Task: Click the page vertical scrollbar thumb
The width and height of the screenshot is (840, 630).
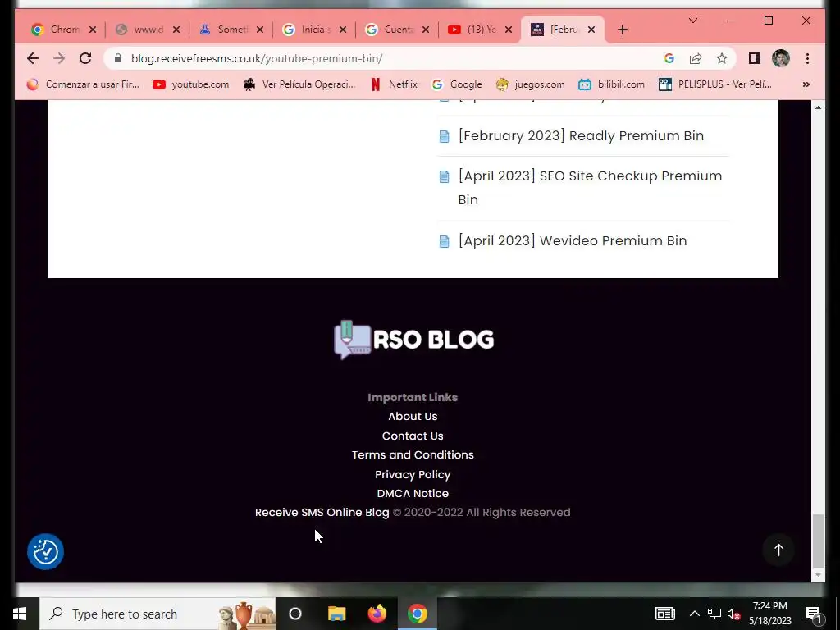Action: tap(818, 541)
